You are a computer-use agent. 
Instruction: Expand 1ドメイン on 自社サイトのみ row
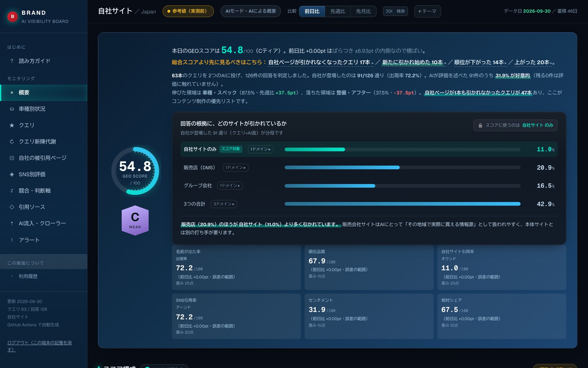click(x=261, y=149)
